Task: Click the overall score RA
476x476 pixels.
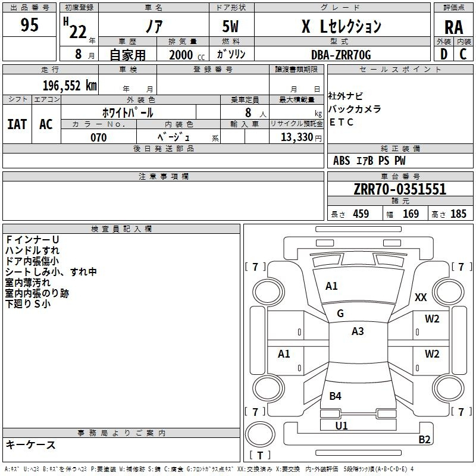Action: coord(454,27)
